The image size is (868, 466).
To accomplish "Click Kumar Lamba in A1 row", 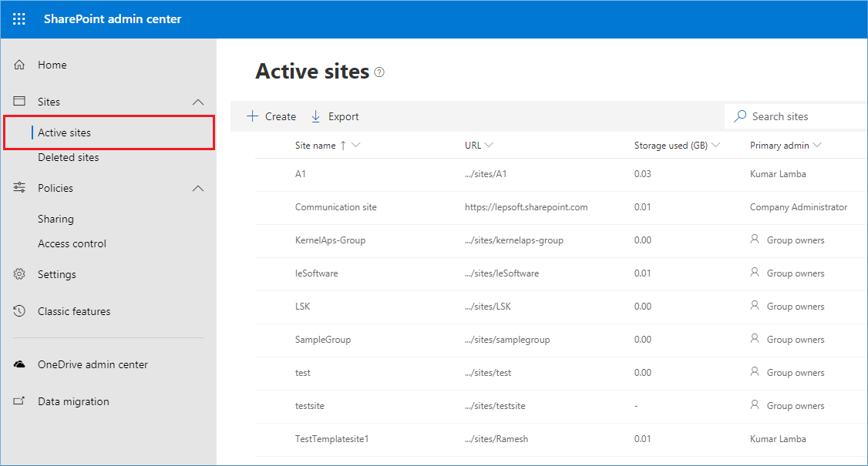I will click(x=778, y=174).
